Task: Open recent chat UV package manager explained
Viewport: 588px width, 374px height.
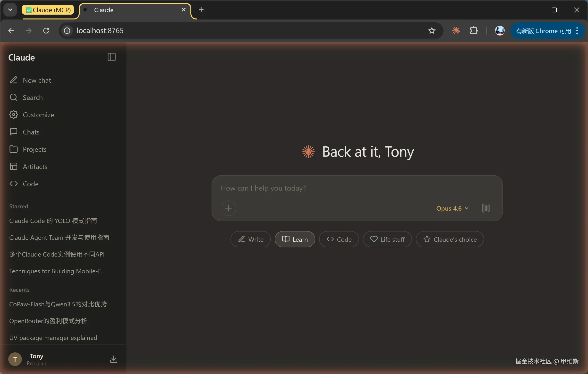Action: (x=53, y=337)
